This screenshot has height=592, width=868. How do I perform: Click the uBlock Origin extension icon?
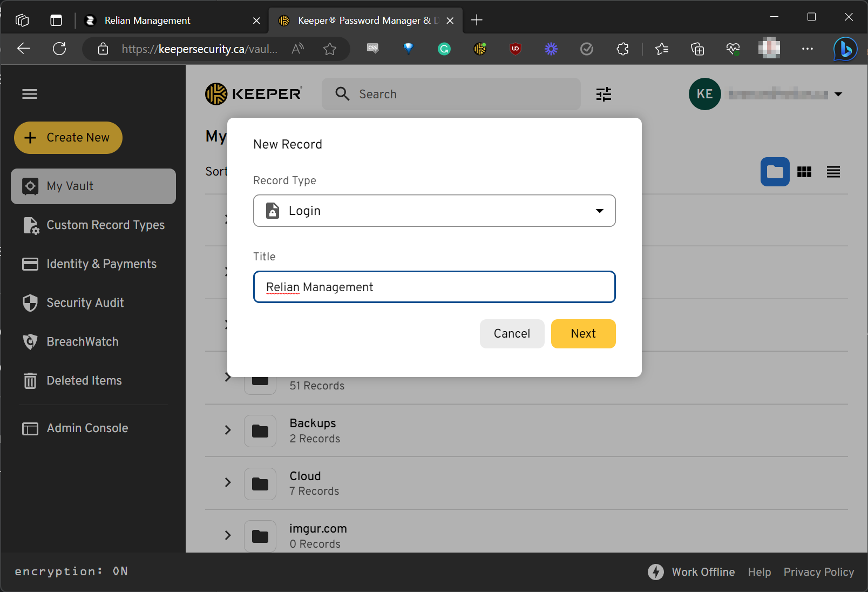516,49
